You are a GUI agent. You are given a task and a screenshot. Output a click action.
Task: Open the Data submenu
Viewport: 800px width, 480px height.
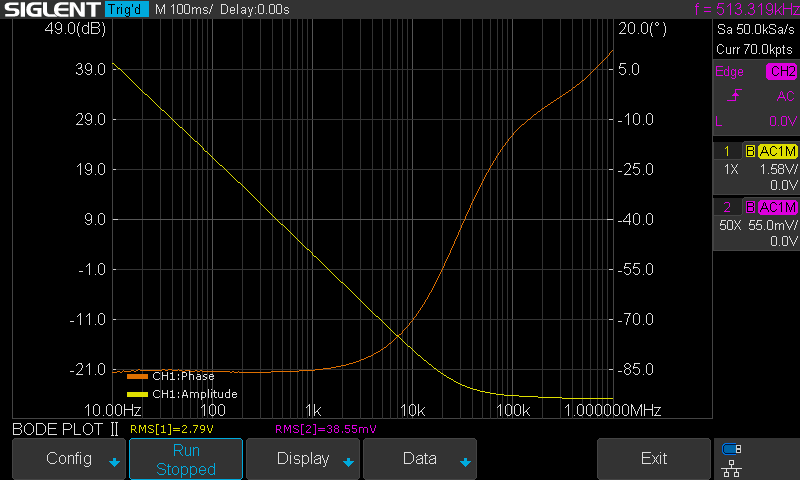[419, 459]
